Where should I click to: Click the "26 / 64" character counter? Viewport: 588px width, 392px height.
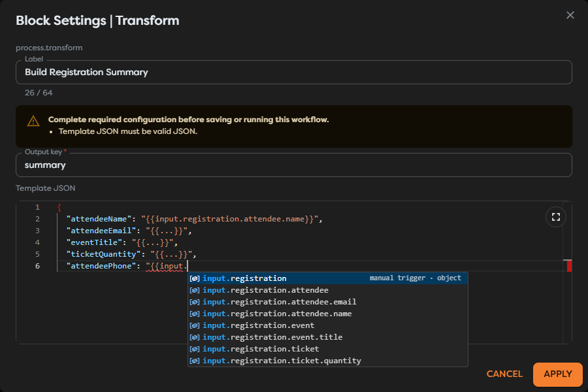coord(39,93)
